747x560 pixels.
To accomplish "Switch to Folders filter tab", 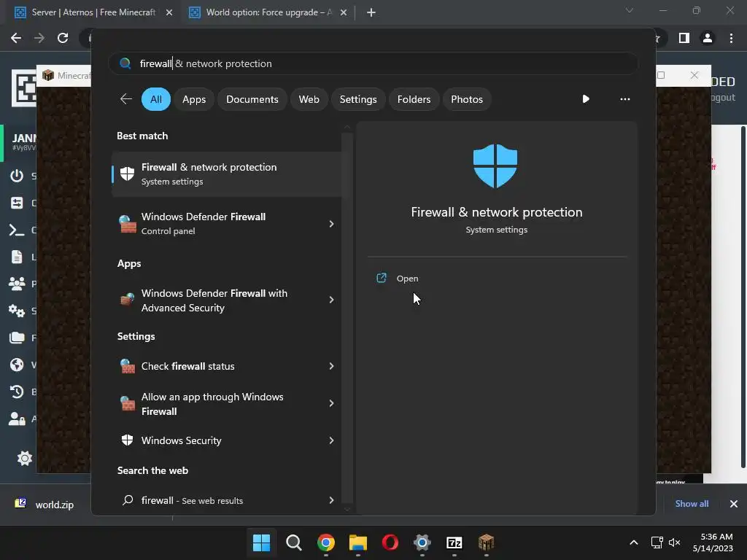I will (414, 99).
